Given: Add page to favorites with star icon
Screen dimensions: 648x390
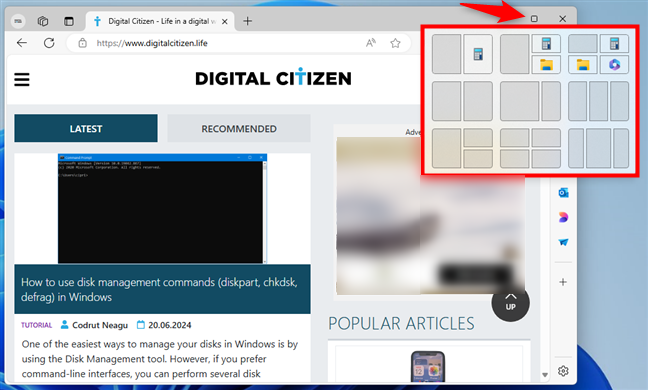Looking at the screenshot, I should 395,43.
